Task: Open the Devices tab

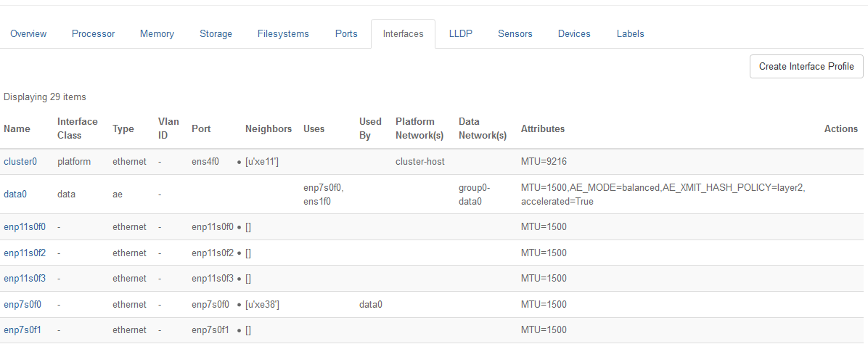Action: (574, 33)
